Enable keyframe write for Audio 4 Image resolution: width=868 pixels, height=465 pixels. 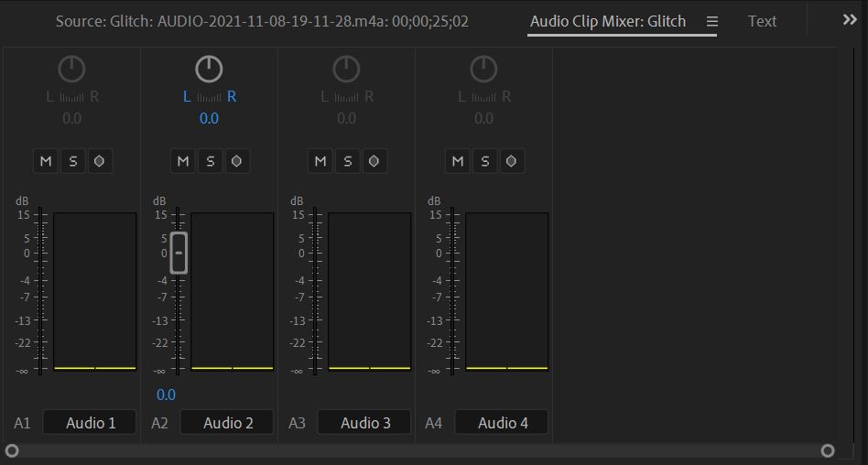point(511,161)
